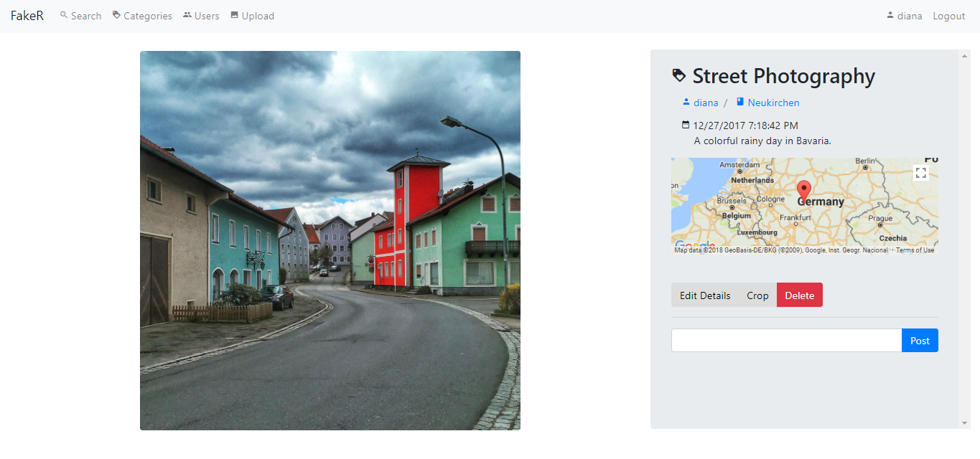Screen dimensions: 980x459
Task: Click the street photo image
Action: pyautogui.click(x=330, y=240)
